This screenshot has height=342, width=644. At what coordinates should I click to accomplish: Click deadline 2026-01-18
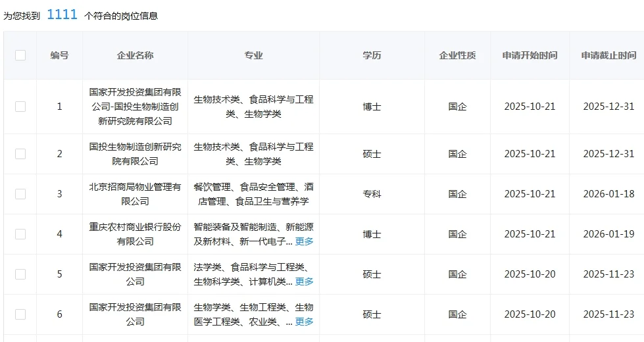coord(608,194)
